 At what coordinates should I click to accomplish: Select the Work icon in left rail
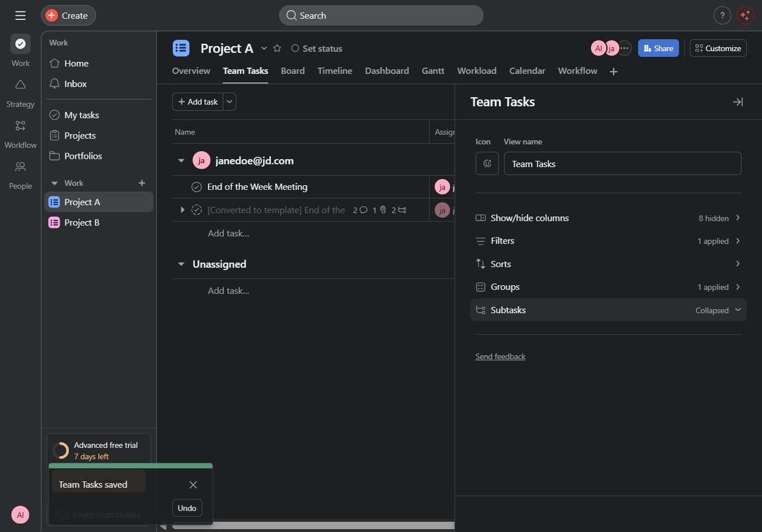[20, 44]
